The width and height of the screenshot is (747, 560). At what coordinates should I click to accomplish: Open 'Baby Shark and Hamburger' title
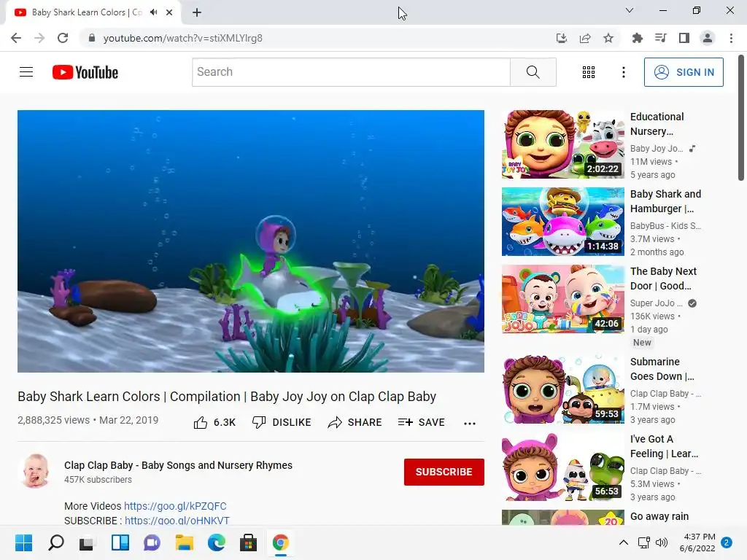pos(665,201)
